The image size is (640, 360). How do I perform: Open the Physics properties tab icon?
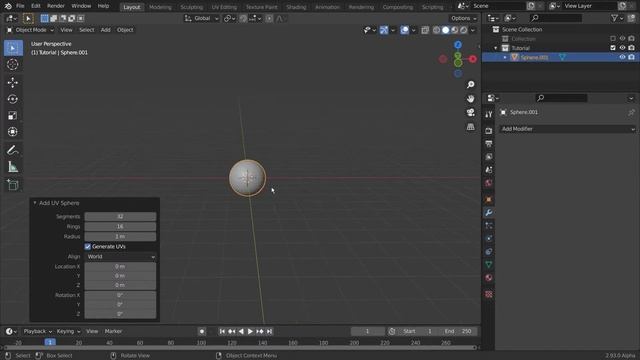pyautogui.click(x=489, y=238)
